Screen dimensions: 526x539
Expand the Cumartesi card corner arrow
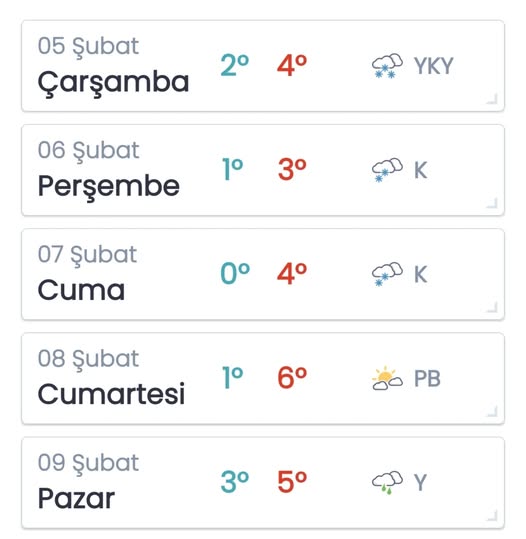coord(492,411)
